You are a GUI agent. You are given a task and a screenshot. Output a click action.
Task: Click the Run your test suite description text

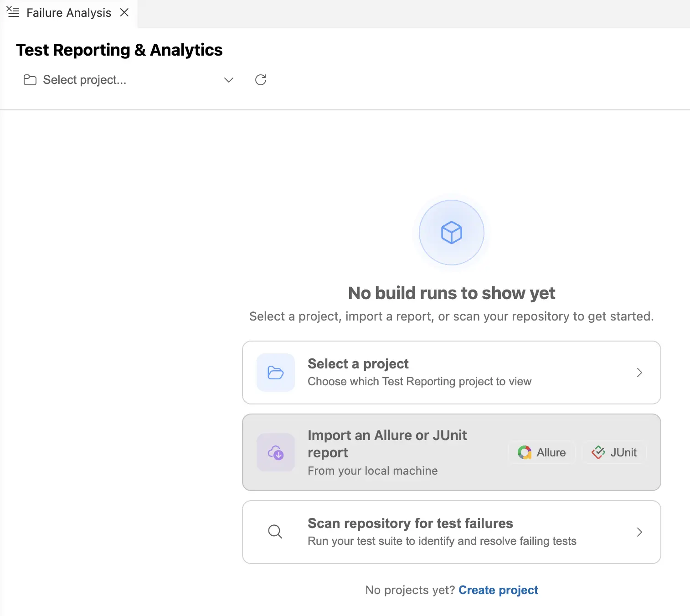coord(442,541)
